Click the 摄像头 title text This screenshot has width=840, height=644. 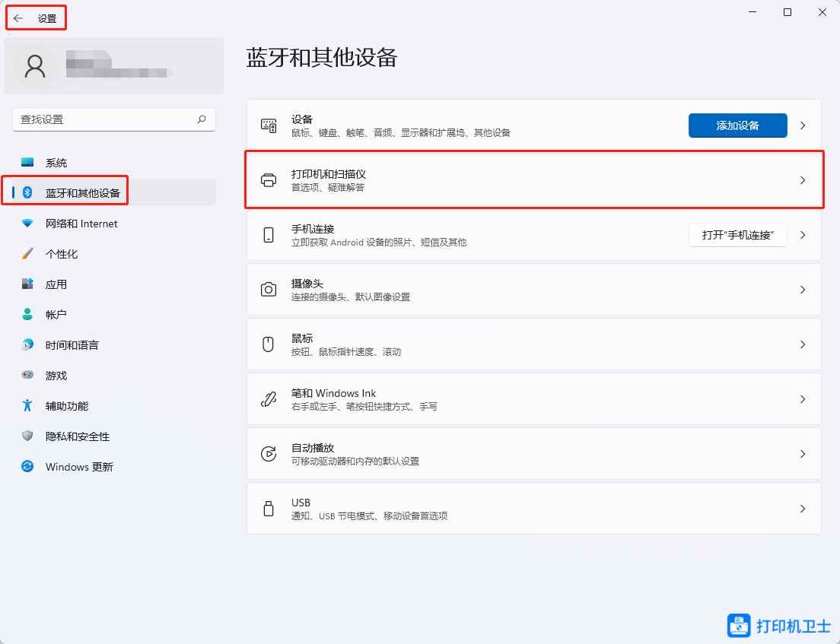(x=307, y=283)
